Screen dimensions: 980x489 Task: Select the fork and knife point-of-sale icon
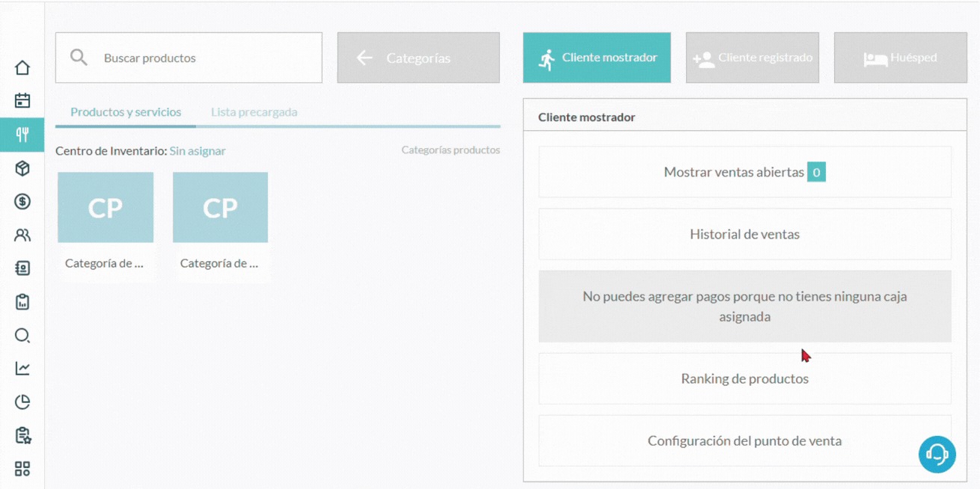coord(22,135)
